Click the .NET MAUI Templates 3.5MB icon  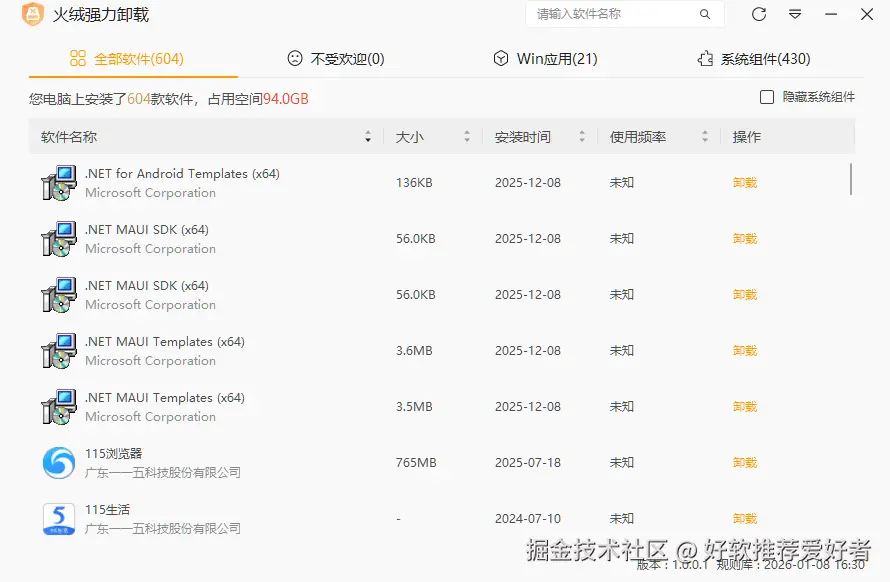click(59, 407)
